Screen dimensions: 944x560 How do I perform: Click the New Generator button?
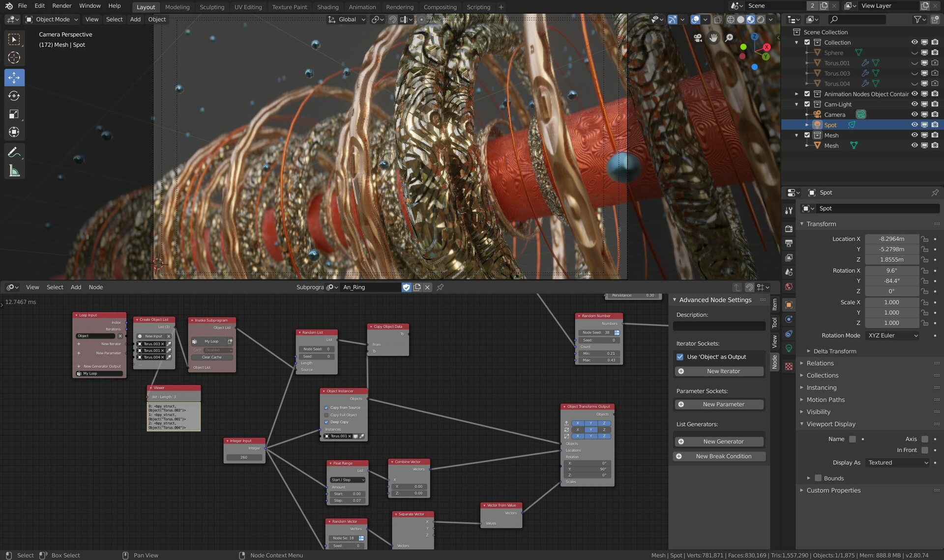click(719, 442)
